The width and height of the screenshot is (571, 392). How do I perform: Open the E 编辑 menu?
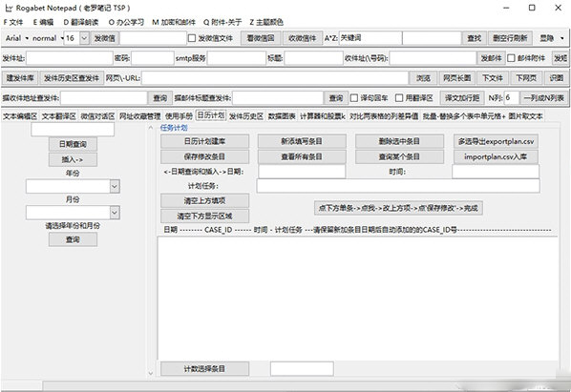43,22
